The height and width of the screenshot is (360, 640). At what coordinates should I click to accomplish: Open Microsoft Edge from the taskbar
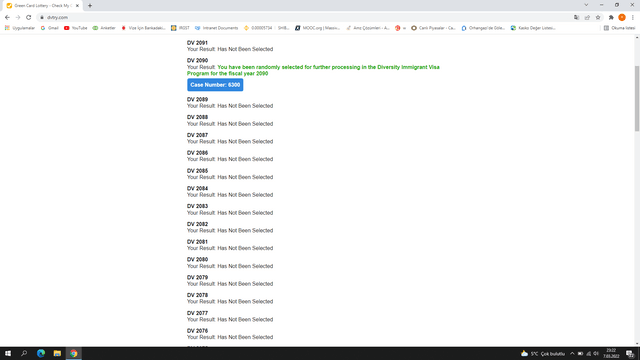click(x=41, y=353)
